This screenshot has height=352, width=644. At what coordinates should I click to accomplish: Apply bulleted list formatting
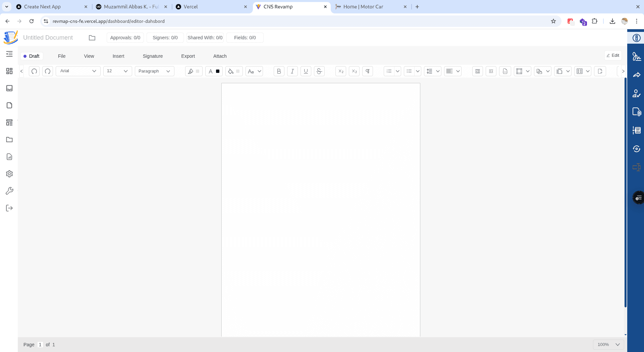pos(409,71)
